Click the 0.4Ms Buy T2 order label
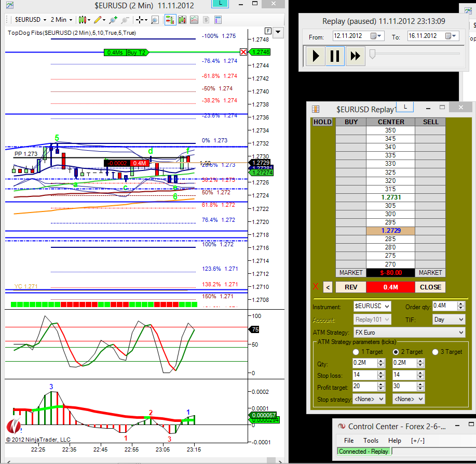Image resolution: width=476 pixels, height=464 pixels. click(126, 52)
